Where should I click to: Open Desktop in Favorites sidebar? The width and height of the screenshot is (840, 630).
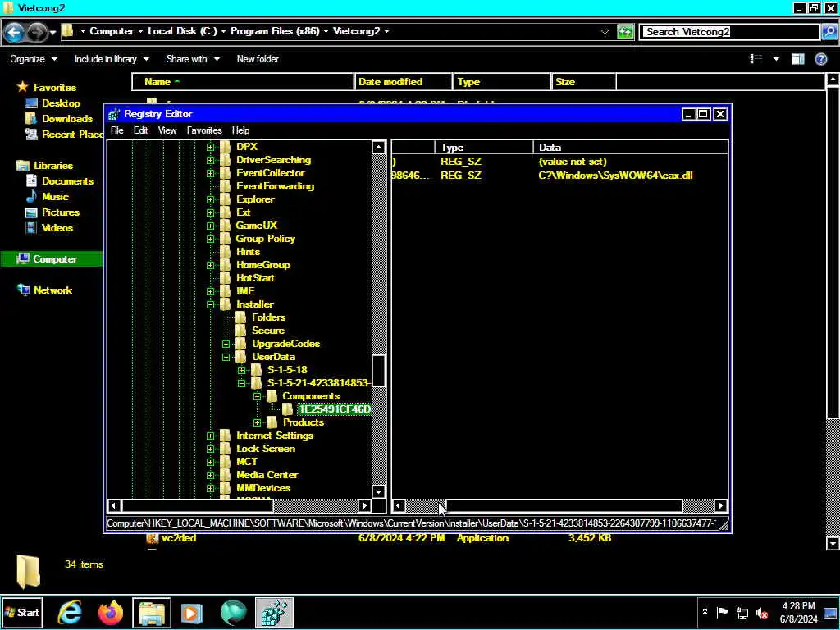[x=61, y=103]
